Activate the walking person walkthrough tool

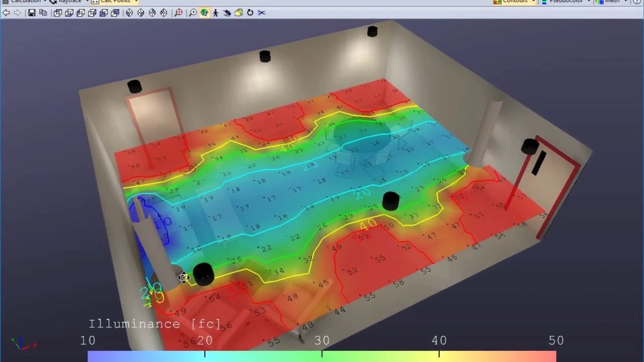(215, 12)
